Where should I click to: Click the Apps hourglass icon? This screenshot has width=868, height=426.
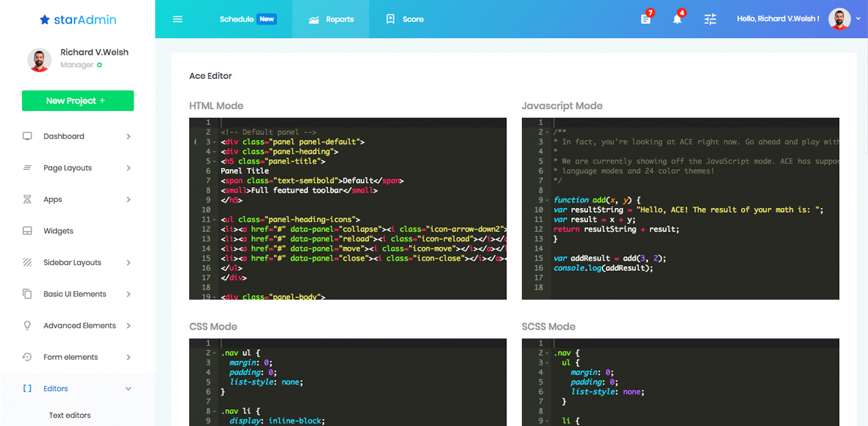(x=27, y=199)
